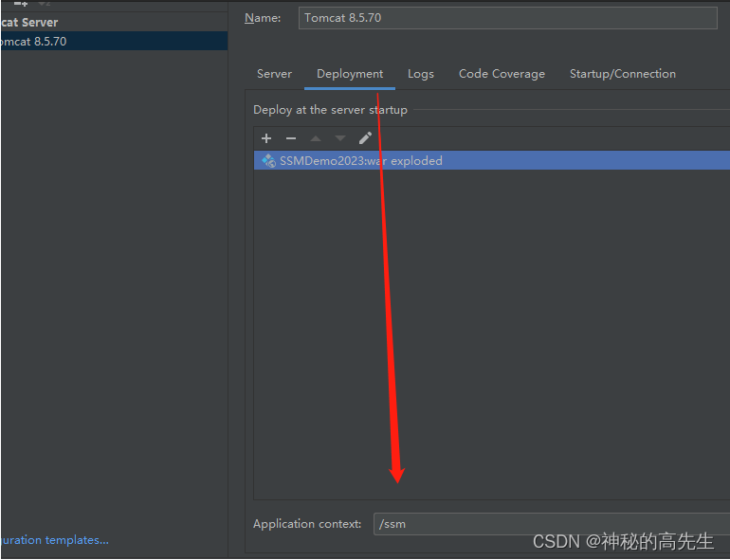Switch to the Server tab
This screenshot has width=730, height=560.
[274, 74]
